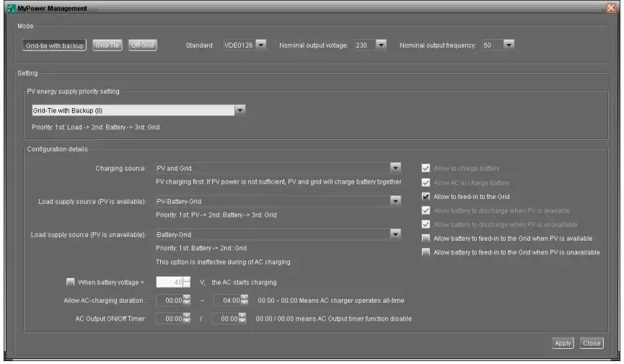This screenshot has height=364, width=624.
Task: Open Nominal output voltage dropdown
Action: tap(381, 45)
